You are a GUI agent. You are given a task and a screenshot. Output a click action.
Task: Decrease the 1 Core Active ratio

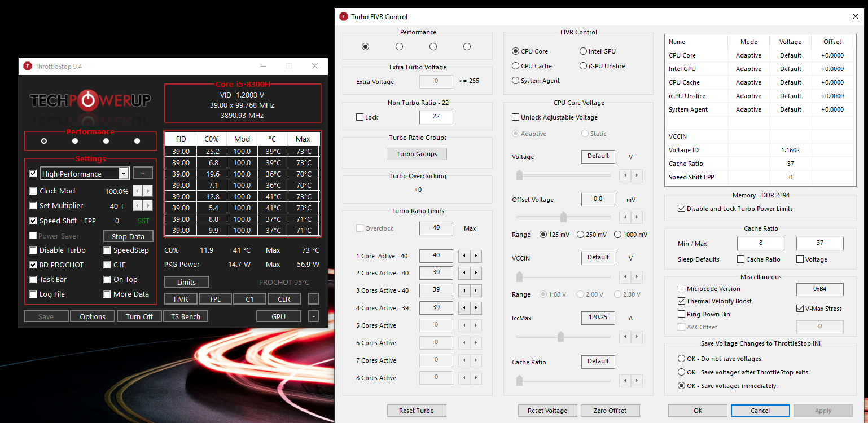(464, 256)
